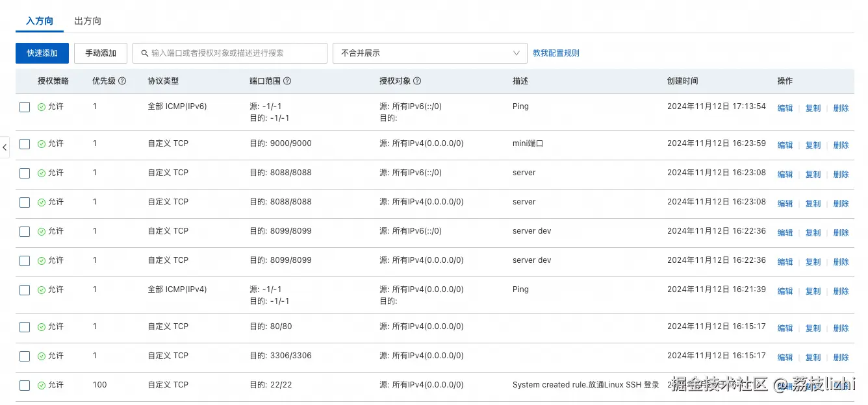Click 复制 for the ICMP(IPv6) Ping rule

pyautogui.click(x=813, y=108)
